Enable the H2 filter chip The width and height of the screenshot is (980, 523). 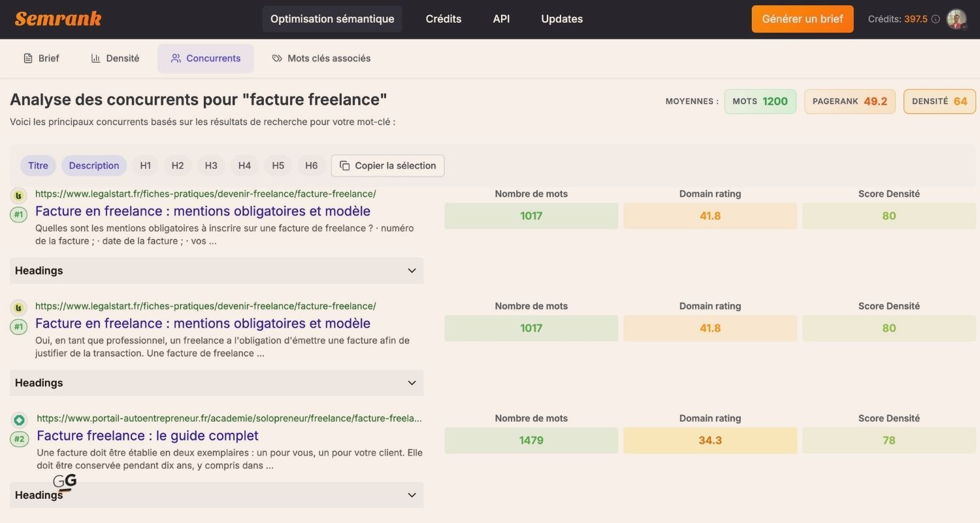pos(178,165)
